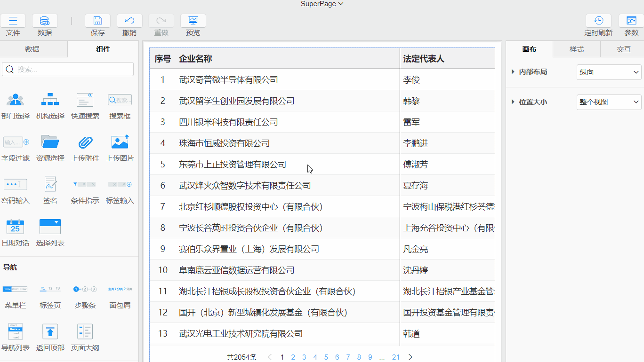This screenshot has height=362, width=644.
Task: Go to page 9 in pagination
Action: tap(370, 357)
